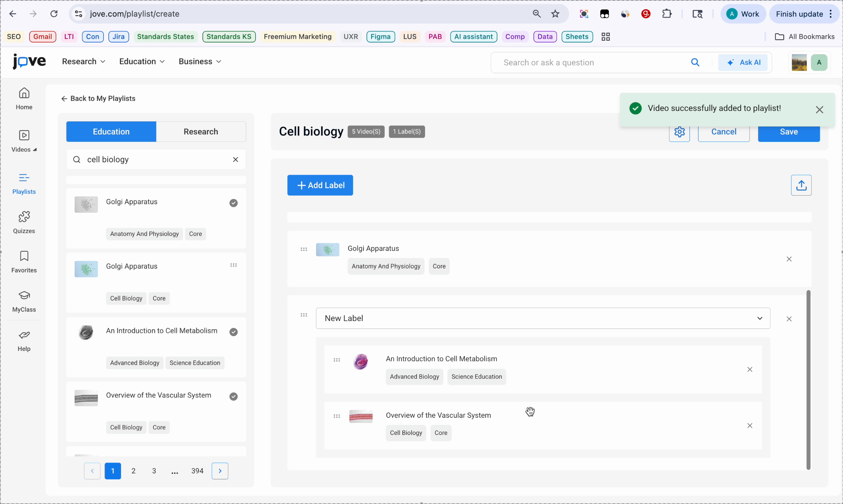843x504 pixels.
Task: Remove An Introduction to Cell Metabolism from playlist
Action: 750,370
